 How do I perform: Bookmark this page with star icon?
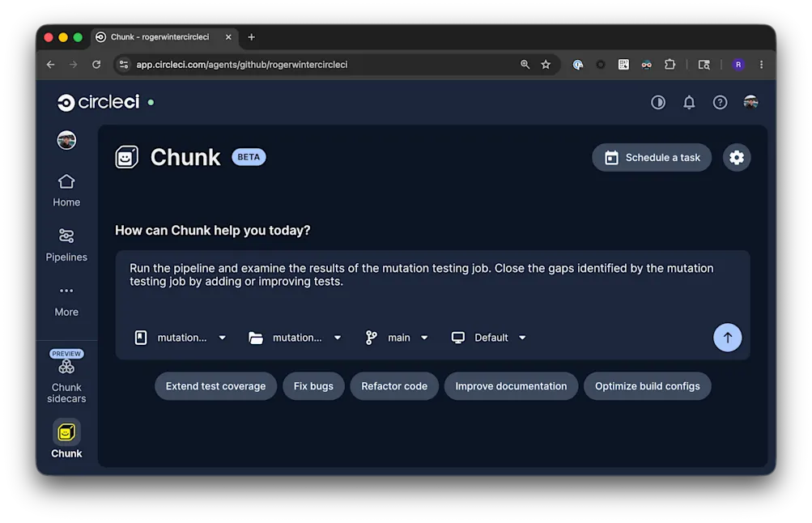546,65
